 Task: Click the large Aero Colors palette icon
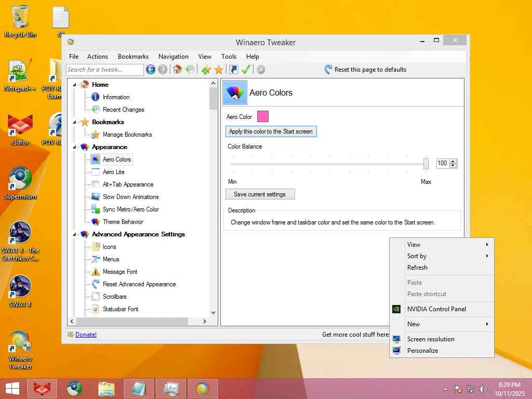[235, 92]
